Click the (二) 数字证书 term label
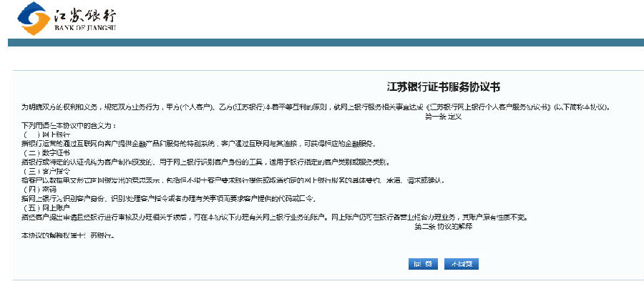Screen dimensions: 644x284 pos(47,152)
